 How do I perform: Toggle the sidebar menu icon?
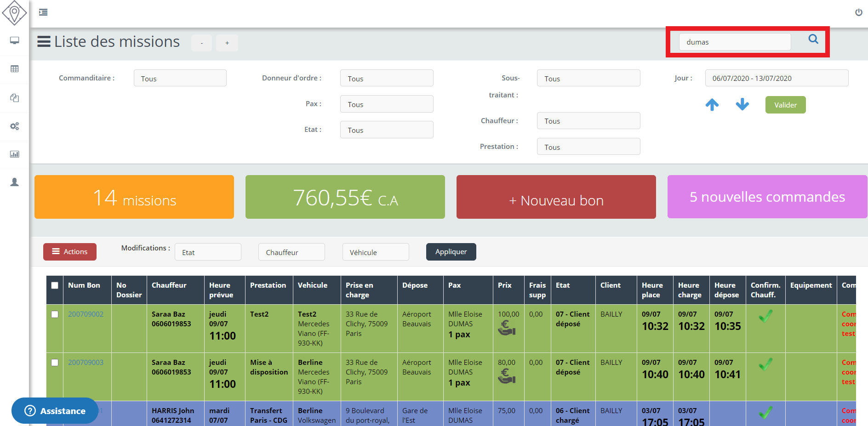[43, 12]
